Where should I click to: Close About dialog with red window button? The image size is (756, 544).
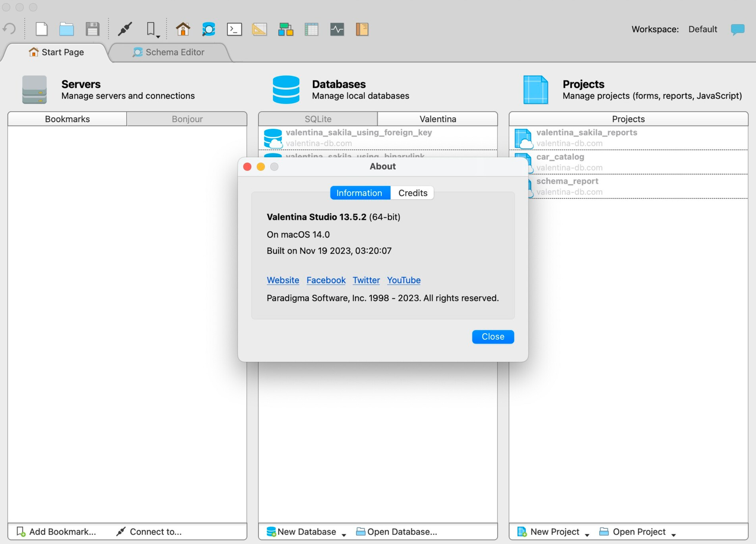247,167
